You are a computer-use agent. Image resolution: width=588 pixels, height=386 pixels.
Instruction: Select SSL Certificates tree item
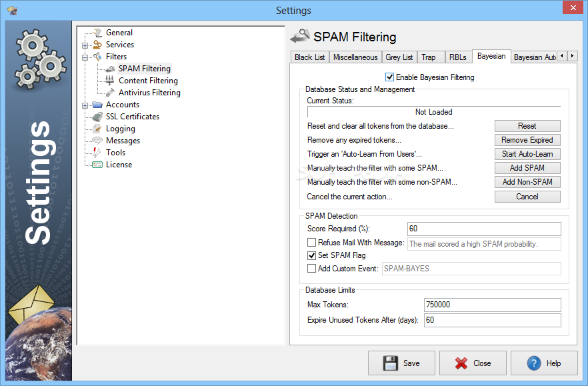click(133, 117)
